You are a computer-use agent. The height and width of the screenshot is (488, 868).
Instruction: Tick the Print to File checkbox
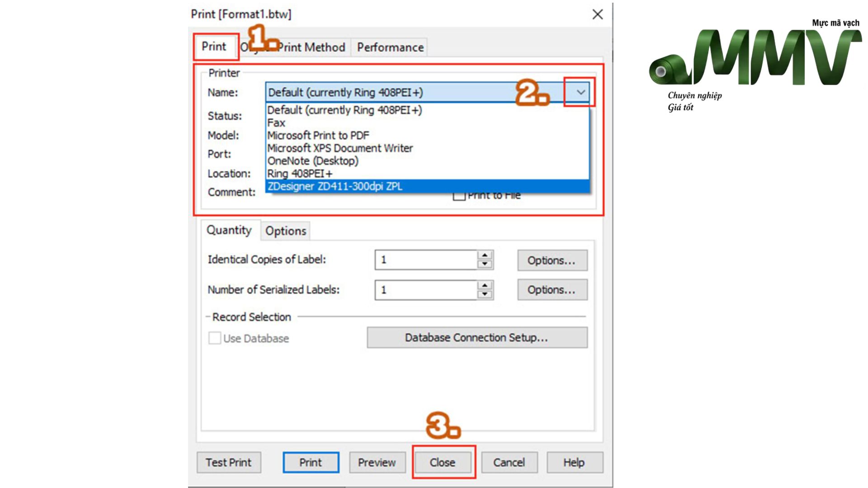pos(459,196)
